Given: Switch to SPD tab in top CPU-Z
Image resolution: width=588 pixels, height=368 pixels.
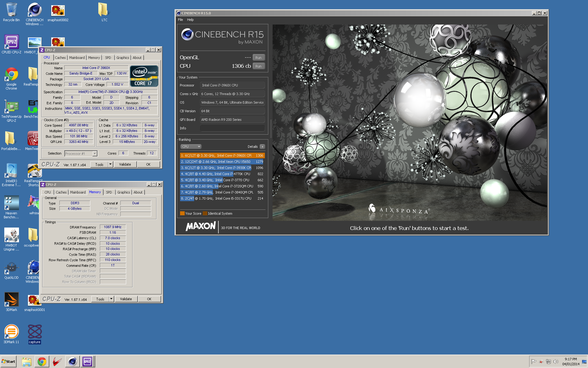Looking at the screenshot, I should pyautogui.click(x=108, y=58).
